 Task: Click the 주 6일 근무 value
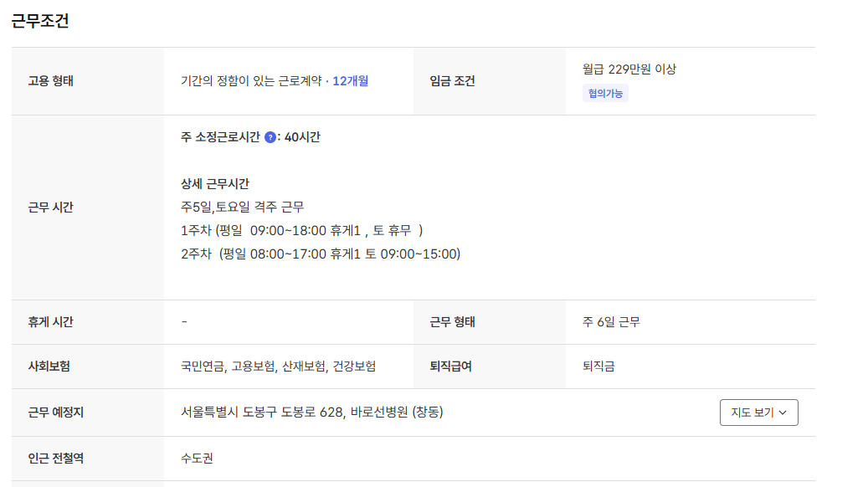611,322
